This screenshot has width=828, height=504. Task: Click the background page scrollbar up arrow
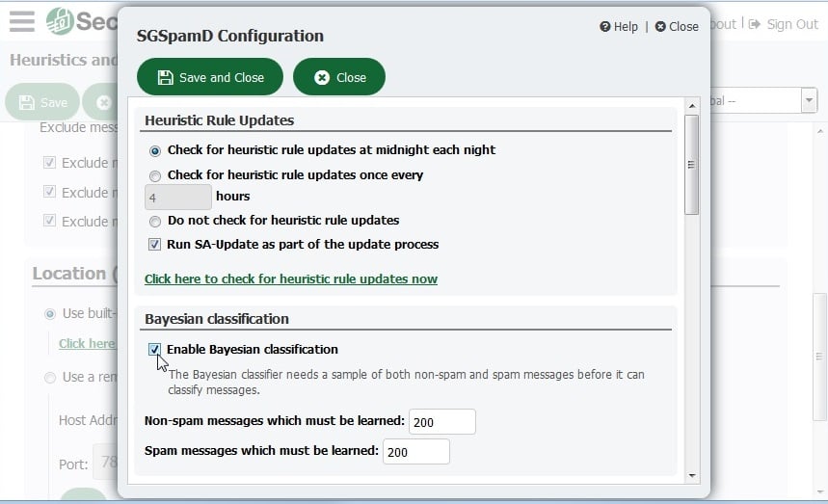pyautogui.click(x=819, y=131)
